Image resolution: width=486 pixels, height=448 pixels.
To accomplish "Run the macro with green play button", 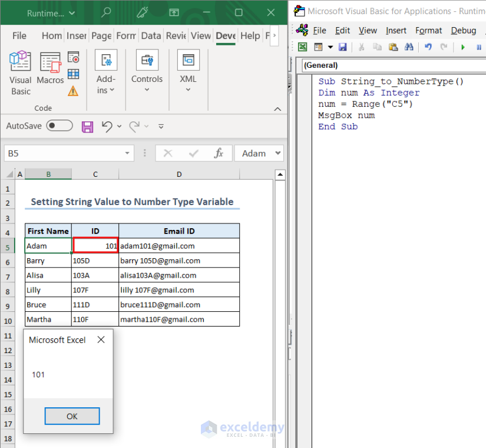I will (462, 47).
